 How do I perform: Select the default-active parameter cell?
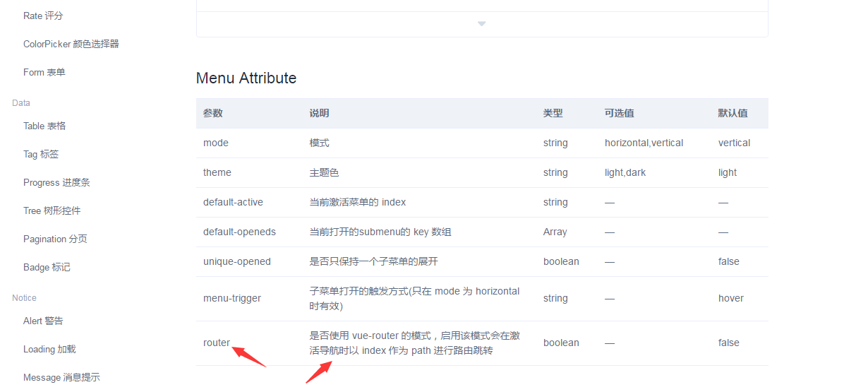coord(233,202)
